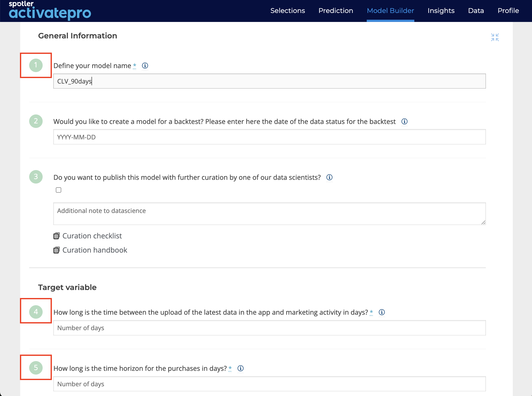
Task: Open the Curation handbook link
Action: click(95, 250)
